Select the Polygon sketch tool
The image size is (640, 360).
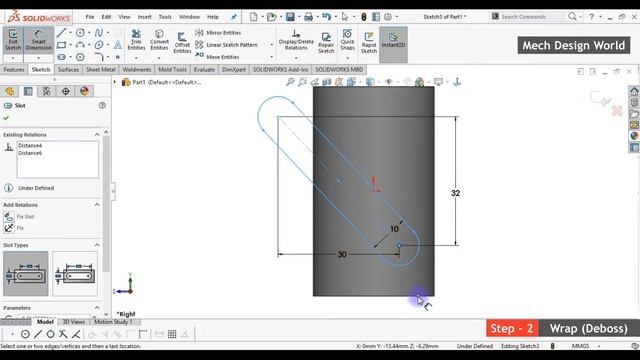tap(80, 57)
